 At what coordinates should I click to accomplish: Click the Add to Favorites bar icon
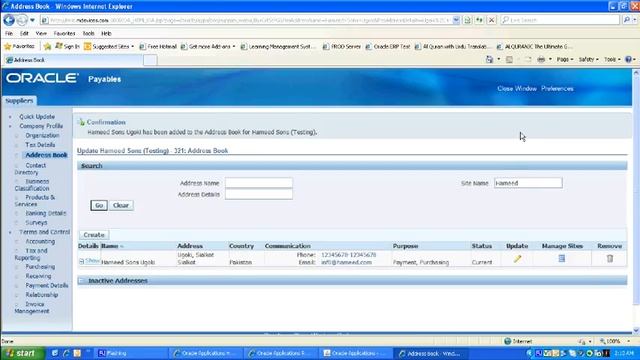pos(47,47)
